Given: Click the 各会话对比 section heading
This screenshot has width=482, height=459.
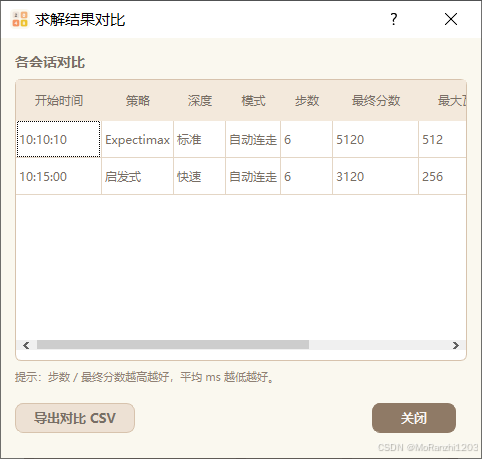Looking at the screenshot, I should point(50,62).
